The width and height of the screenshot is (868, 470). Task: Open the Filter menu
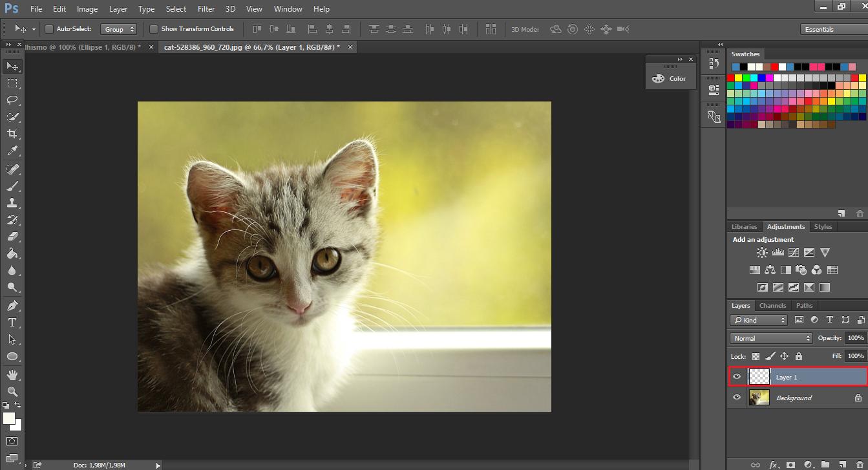click(x=206, y=9)
